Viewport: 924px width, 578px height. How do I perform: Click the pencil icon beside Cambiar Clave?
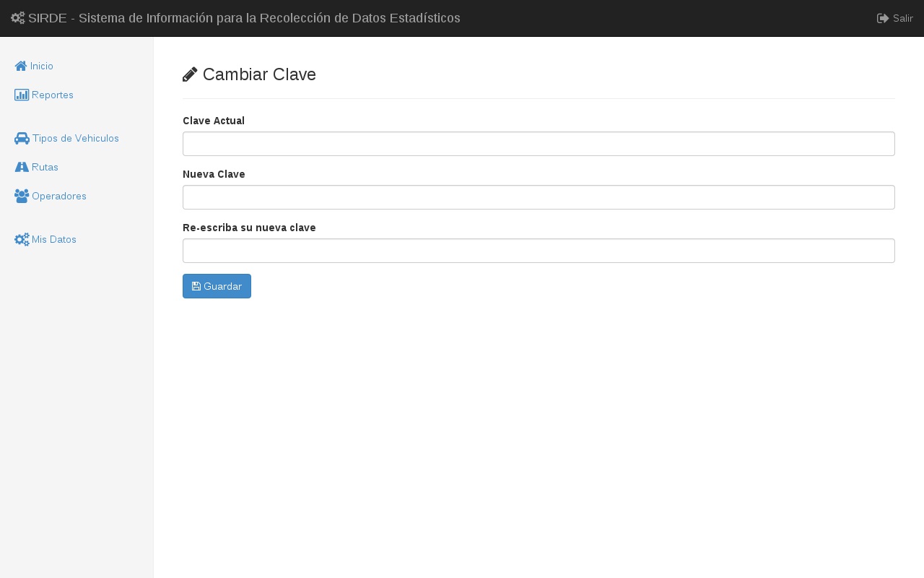click(x=190, y=74)
